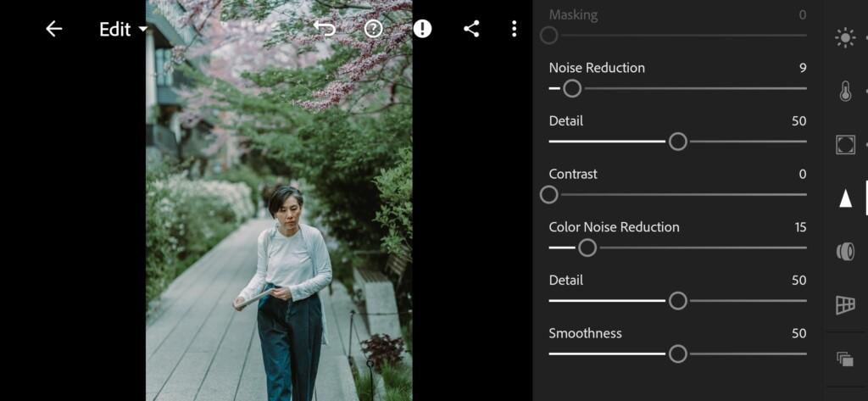Undo the last edit
The image size is (868, 401).
click(x=325, y=29)
